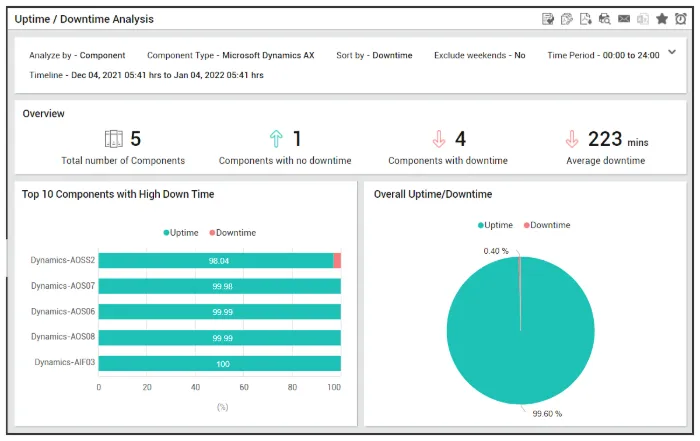Click the total components server icon

tap(113, 139)
